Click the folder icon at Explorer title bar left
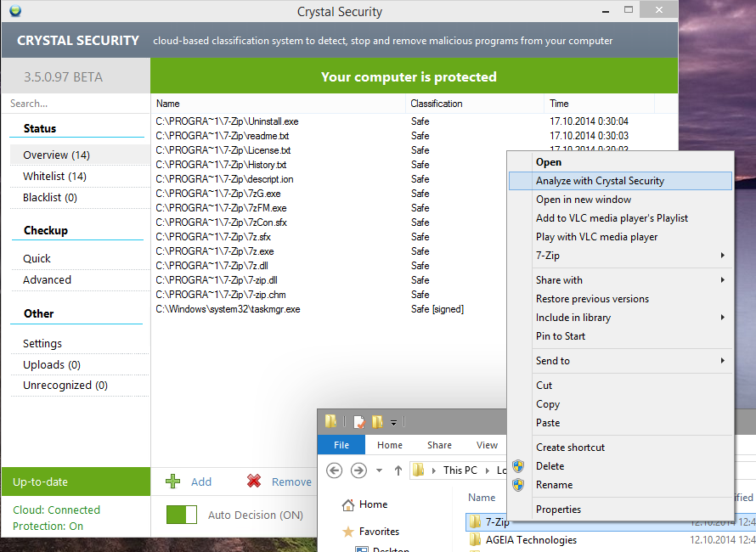This screenshot has width=756, height=552. pos(330,421)
